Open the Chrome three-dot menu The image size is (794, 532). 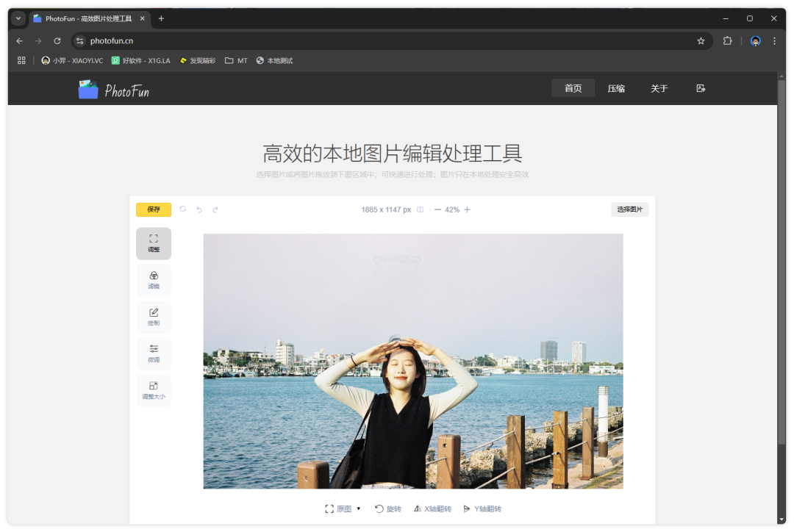click(774, 41)
